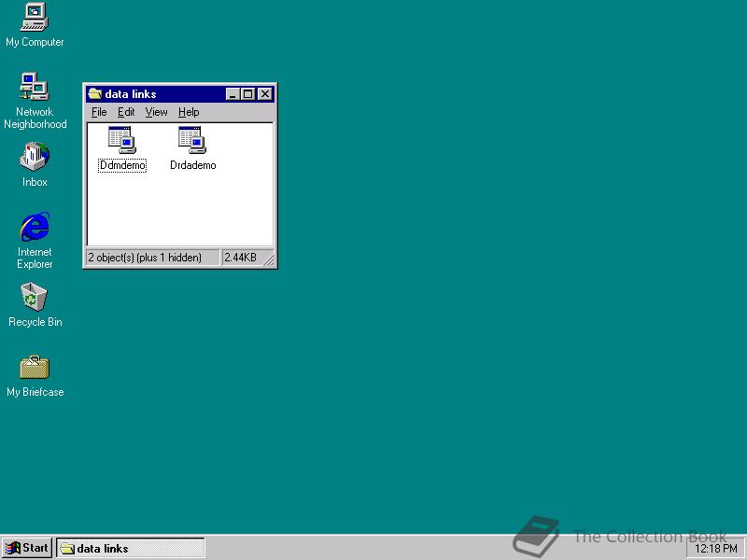The height and width of the screenshot is (560, 747).
Task: Click the data links window title text
Action: click(x=131, y=94)
